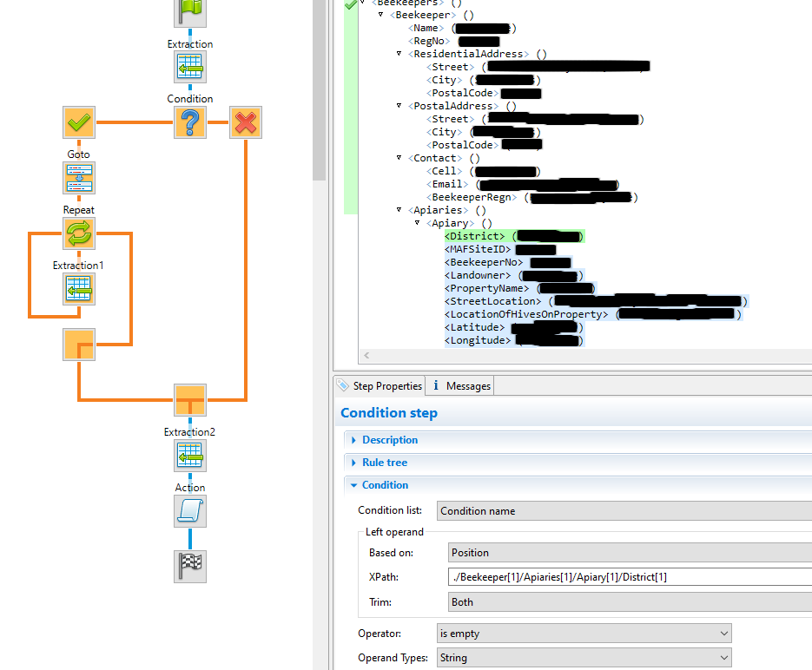Collapse the Apiaries tree node
This screenshot has width=812, height=670.
pyautogui.click(x=399, y=209)
